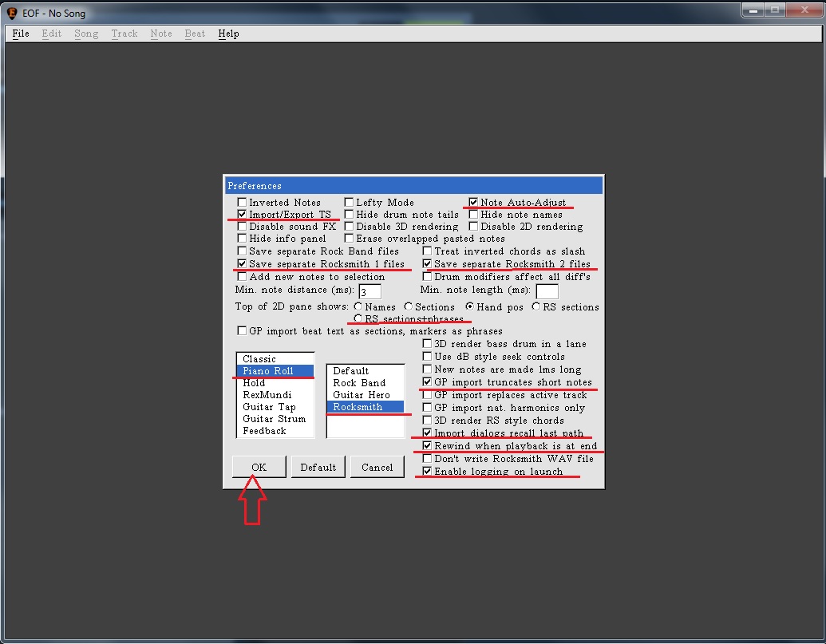Image resolution: width=826 pixels, height=644 pixels.
Task: Select the Names radio button
Action: pyautogui.click(x=358, y=306)
